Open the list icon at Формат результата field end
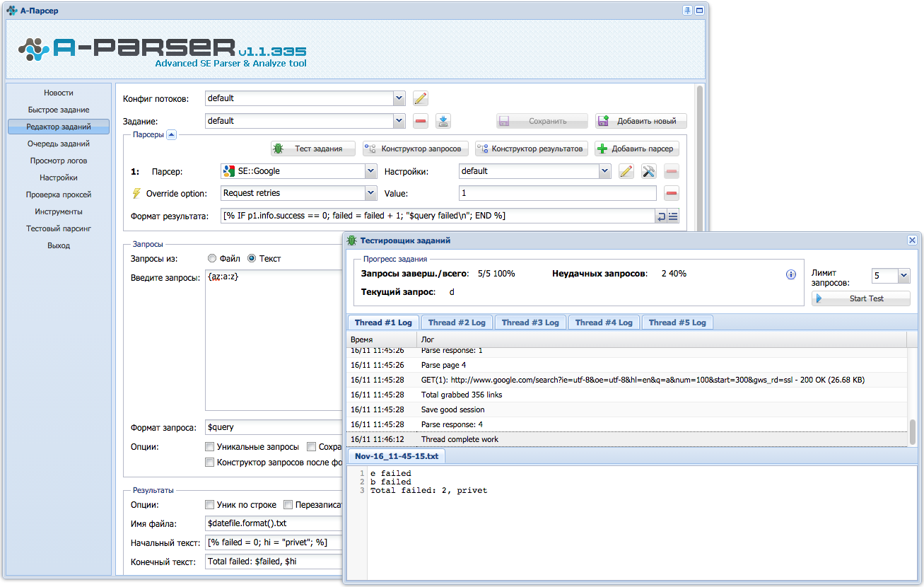Screen dimensions: 924x587 (673, 216)
